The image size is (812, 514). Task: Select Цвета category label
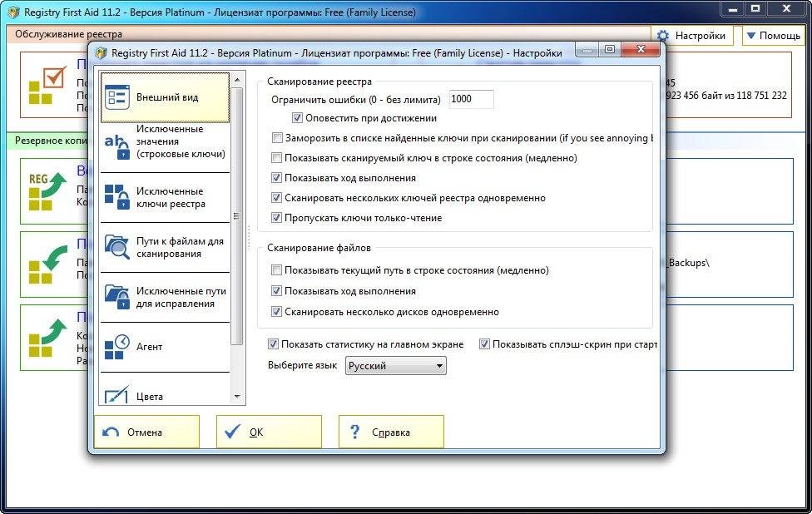pos(149,397)
